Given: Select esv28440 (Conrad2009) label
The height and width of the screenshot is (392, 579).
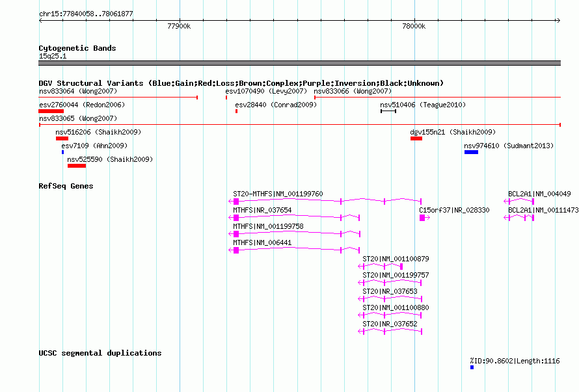Looking at the screenshot, I should point(276,105).
